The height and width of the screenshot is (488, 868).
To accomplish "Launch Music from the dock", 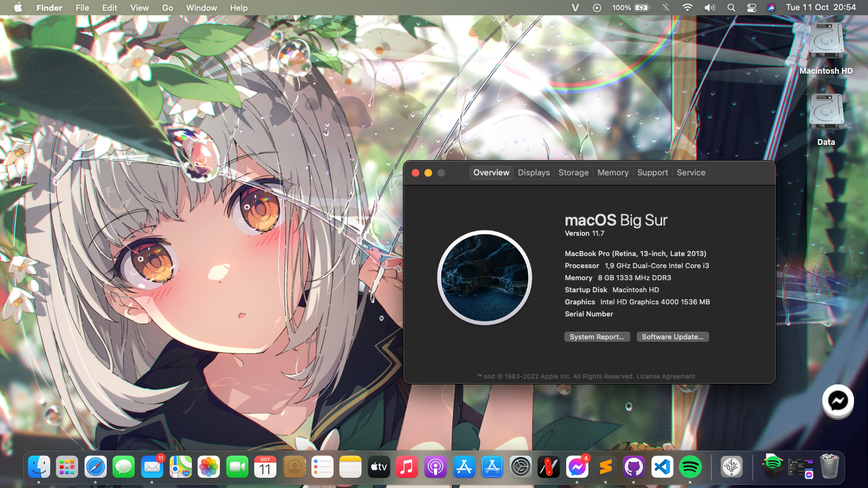I will (407, 467).
